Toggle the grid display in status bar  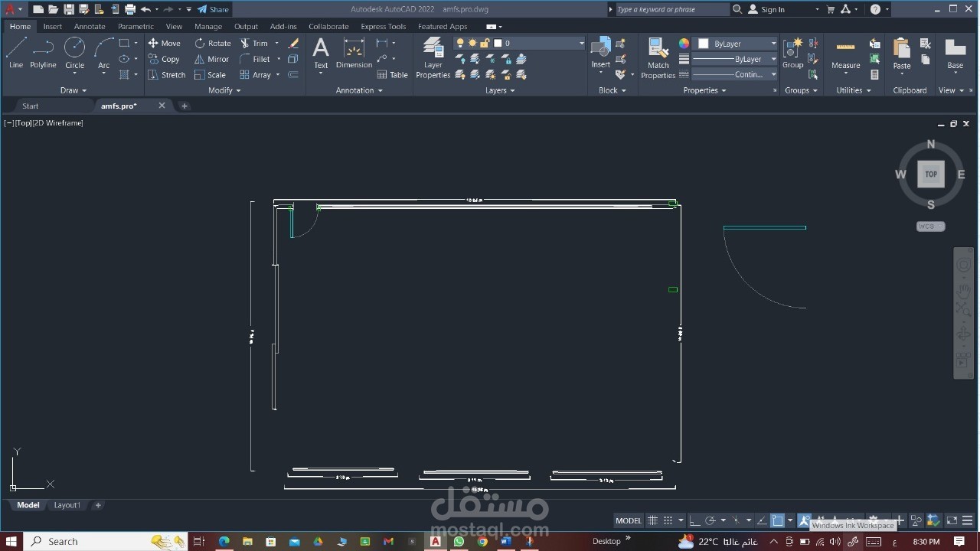(652, 520)
